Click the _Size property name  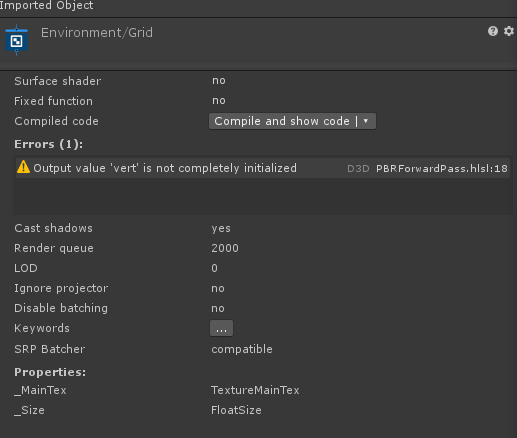[29, 410]
